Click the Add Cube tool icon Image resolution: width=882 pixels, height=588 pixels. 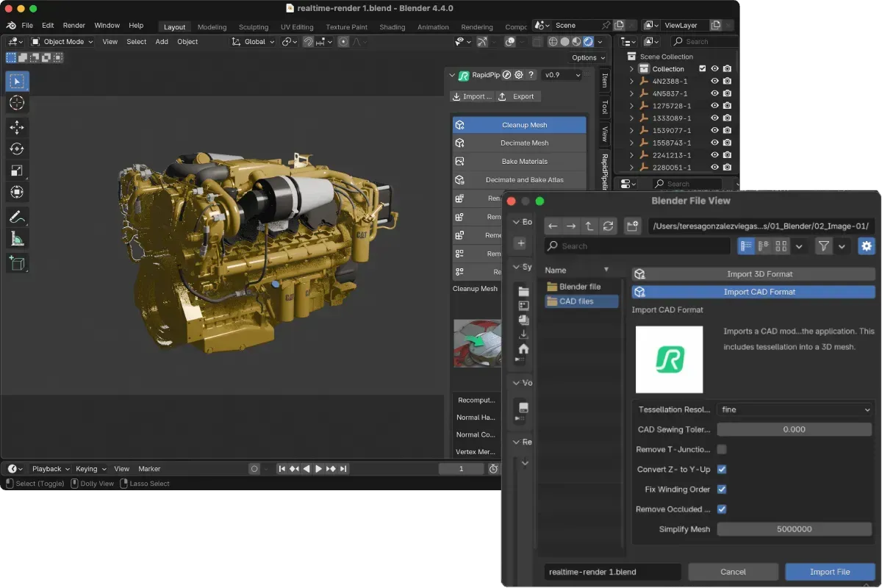16,262
